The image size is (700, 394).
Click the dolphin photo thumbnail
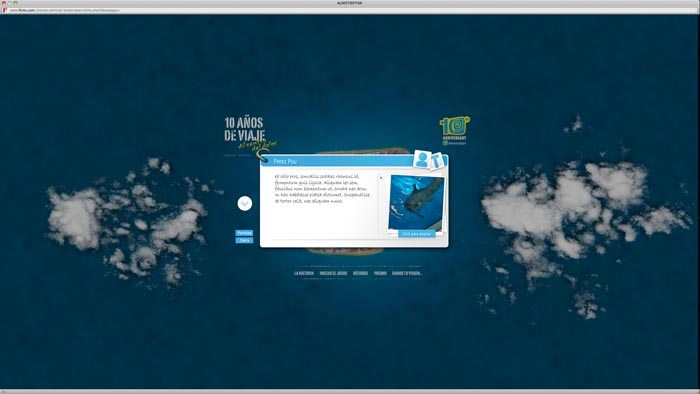[416, 202]
